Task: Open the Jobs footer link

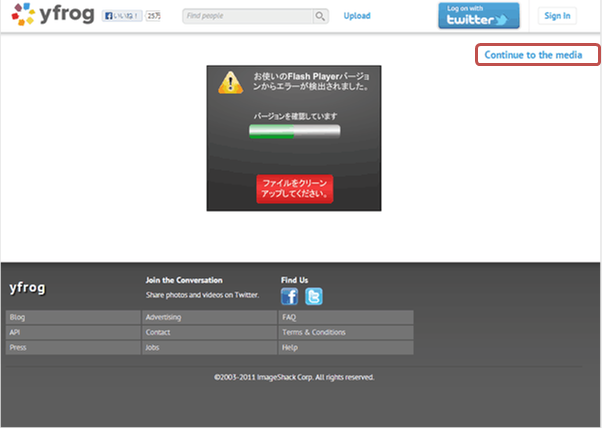Action: click(209, 348)
